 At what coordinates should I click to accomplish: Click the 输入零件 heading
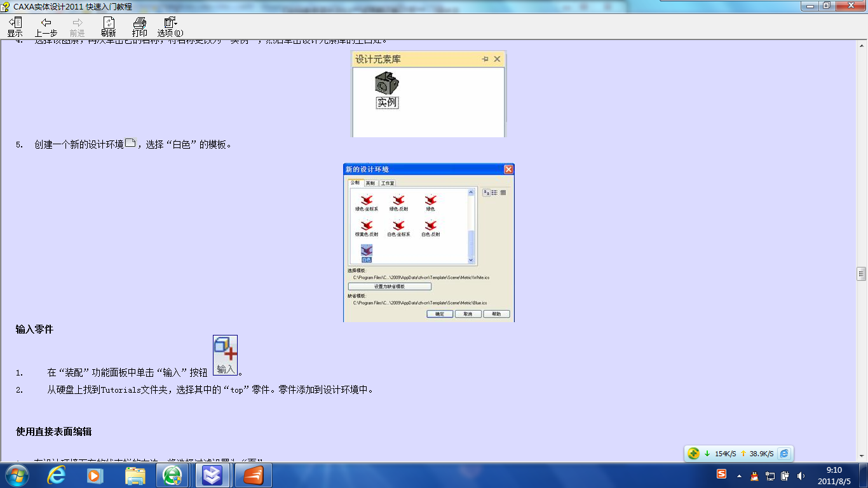[34, 329]
